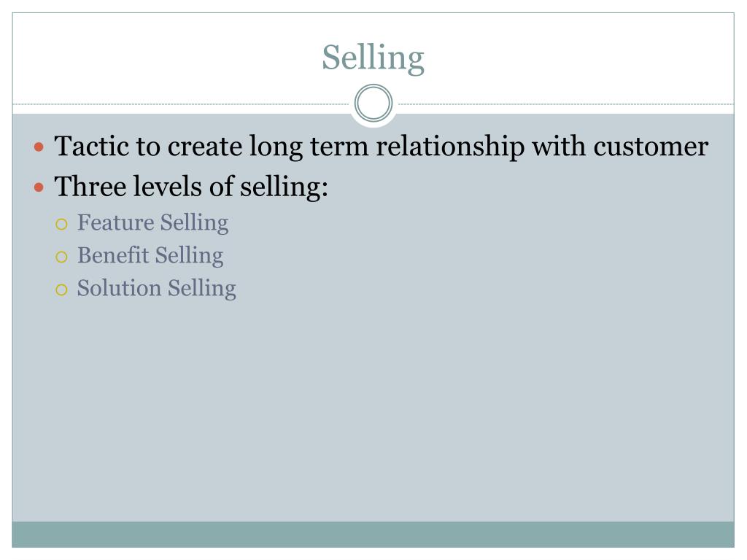The height and width of the screenshot is (560, 747).
Task: Place cursor in "Three levels of selling:" line
Action: pos(191,186)
